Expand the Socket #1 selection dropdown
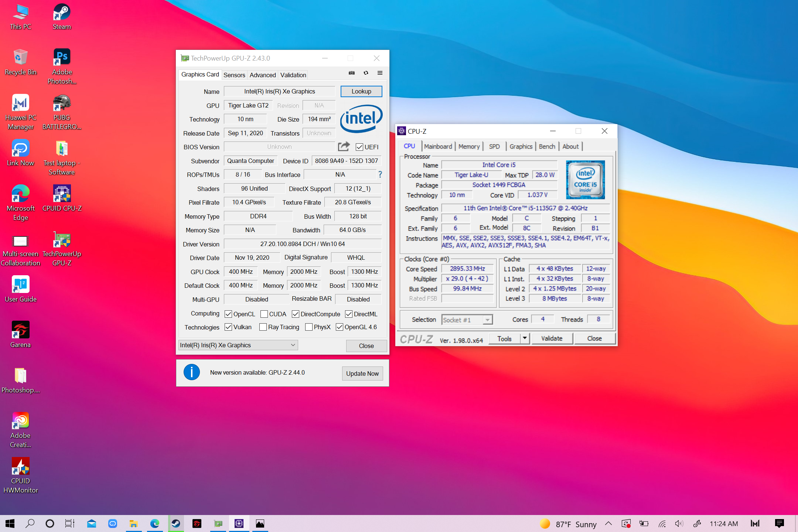The image size is (798, 532). 467,320
